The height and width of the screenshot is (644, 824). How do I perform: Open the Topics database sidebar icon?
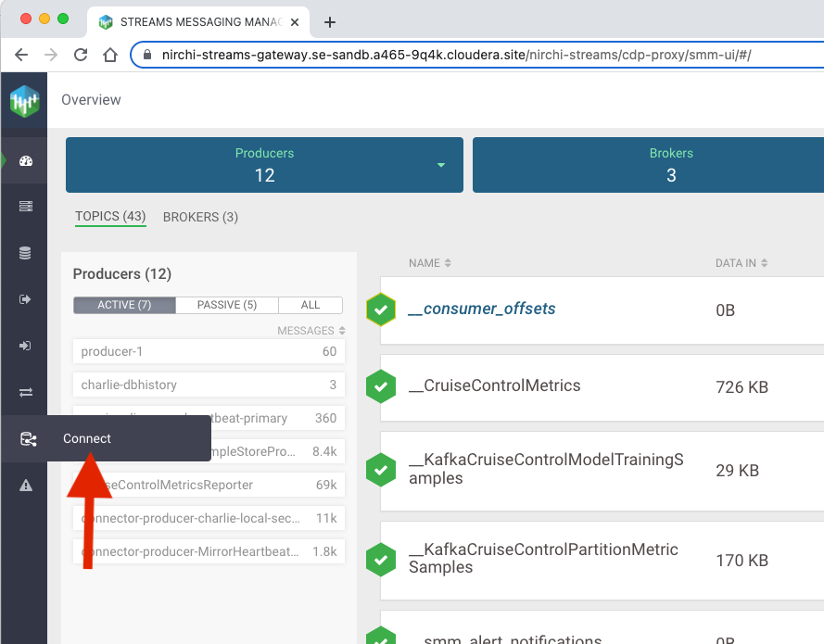(25, 253)
